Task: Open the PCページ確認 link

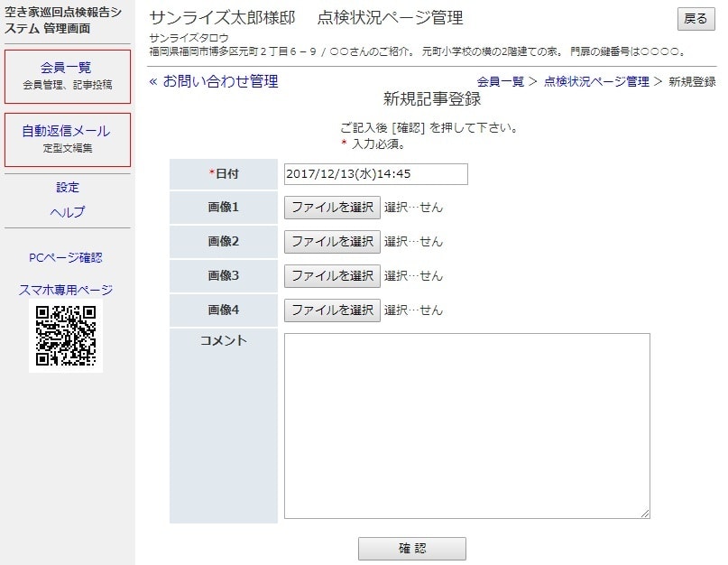Action: (66, 257)
